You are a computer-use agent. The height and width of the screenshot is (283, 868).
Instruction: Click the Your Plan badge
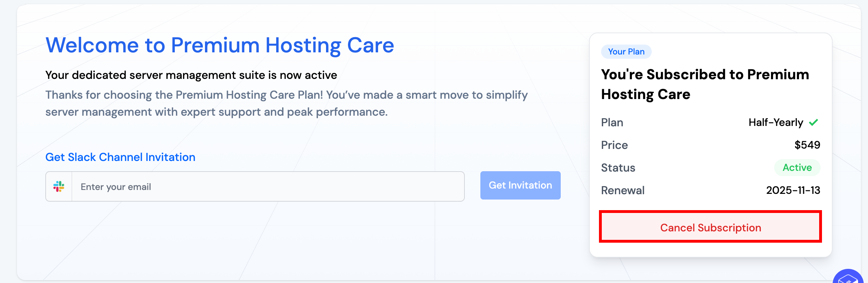[x=626, y=52]
